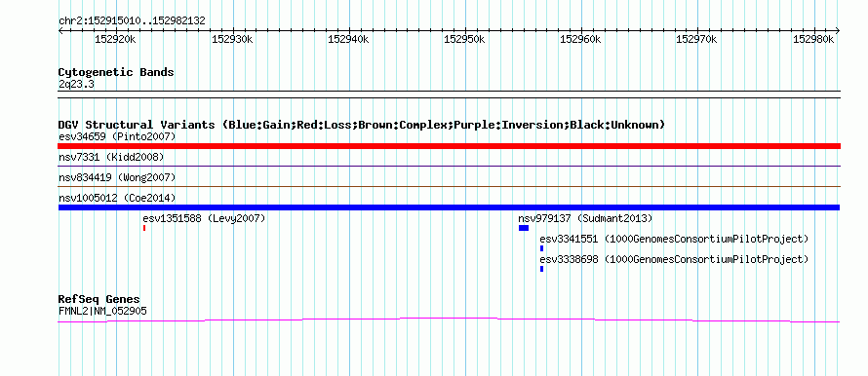Image resolution: width=868 pixels, height=376 pixels.
Task: Open the nsv1005012 (Coe2014) label
Action: tap(117, 198)
